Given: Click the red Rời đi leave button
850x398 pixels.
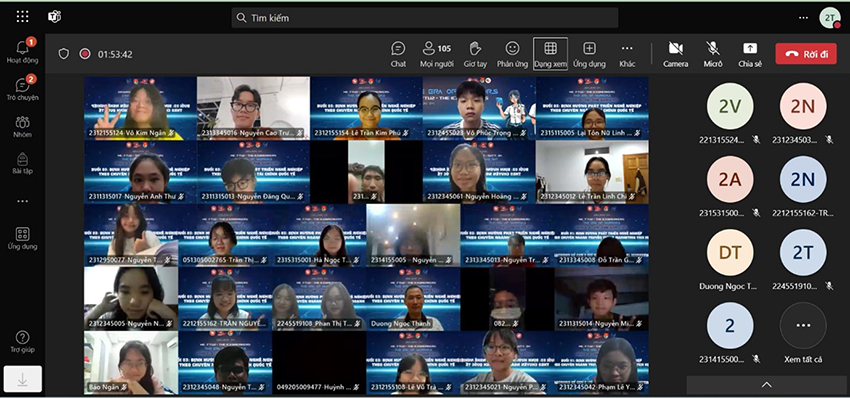Looking at the screenshot, I should [x=806, y=54].
